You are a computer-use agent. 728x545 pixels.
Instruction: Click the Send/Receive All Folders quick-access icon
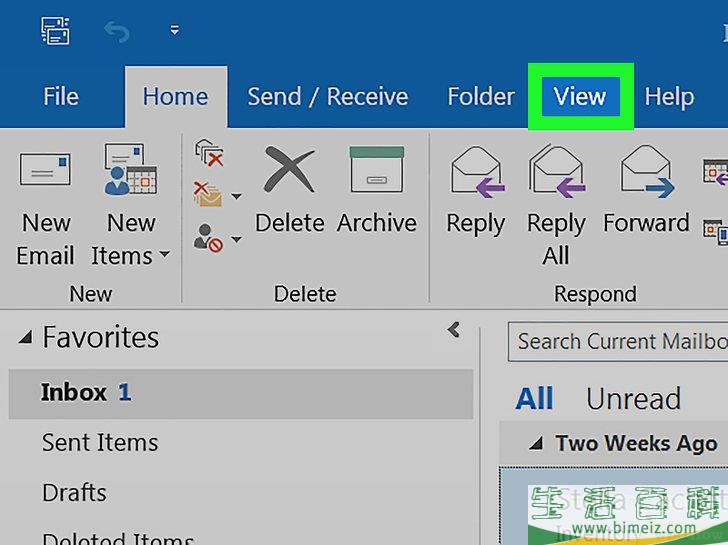pos(55,31)
